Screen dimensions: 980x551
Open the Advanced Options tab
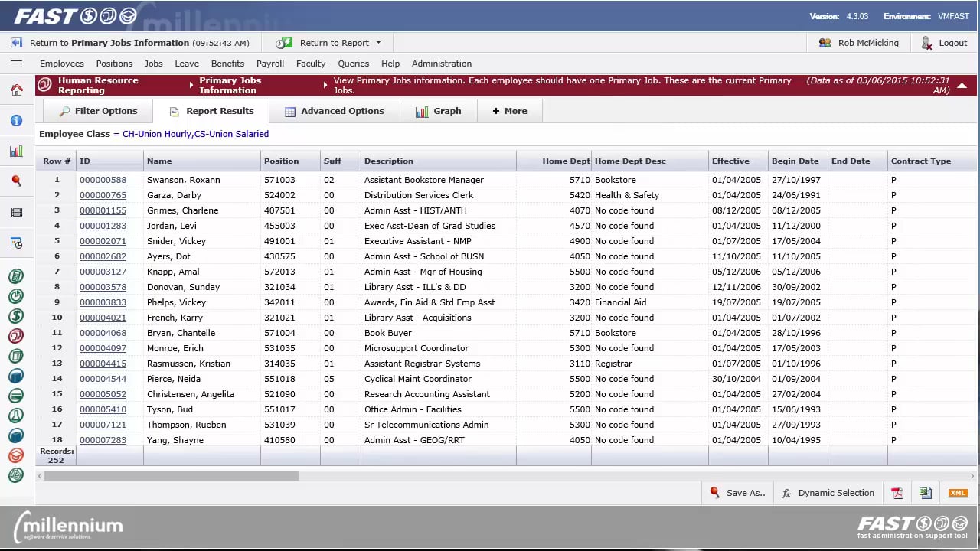[x=335, y=111]
